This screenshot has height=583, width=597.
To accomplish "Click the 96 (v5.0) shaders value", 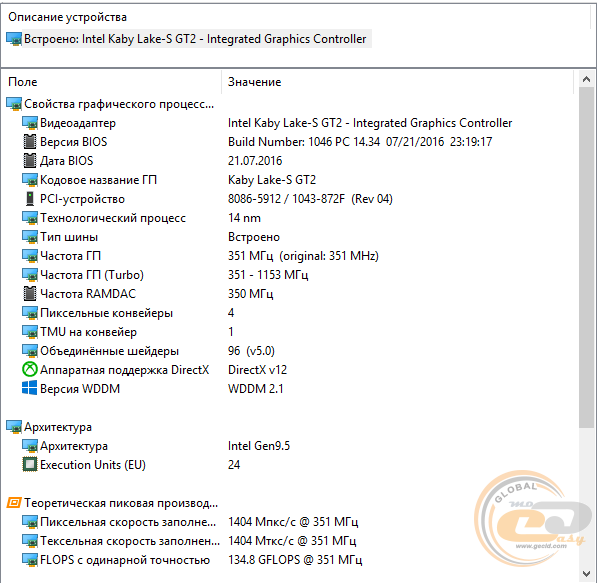I will [x=251, y=351].
